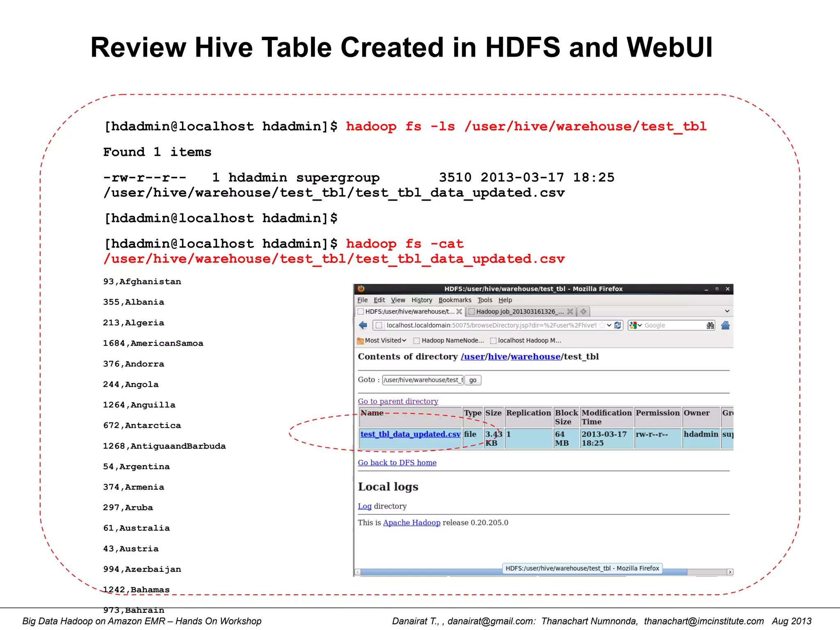
Task: Open the URL history dropdown arrow
Action: (x=609, y=325)
